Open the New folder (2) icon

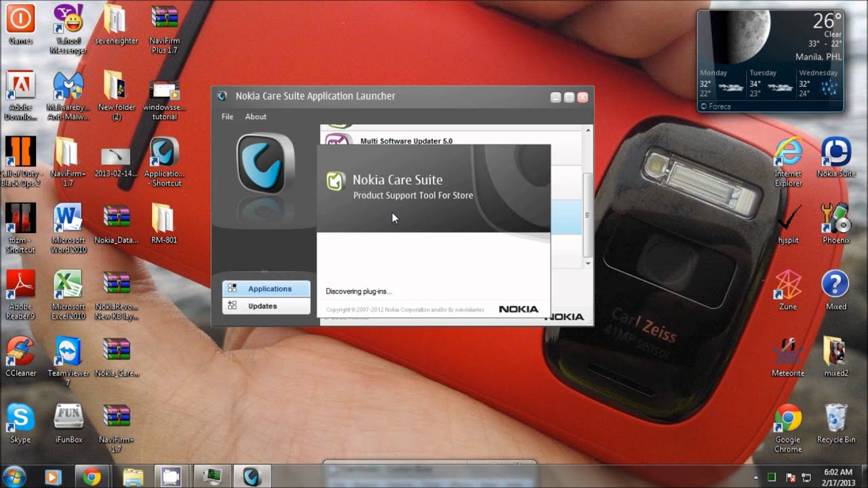[x=117, y=96]
